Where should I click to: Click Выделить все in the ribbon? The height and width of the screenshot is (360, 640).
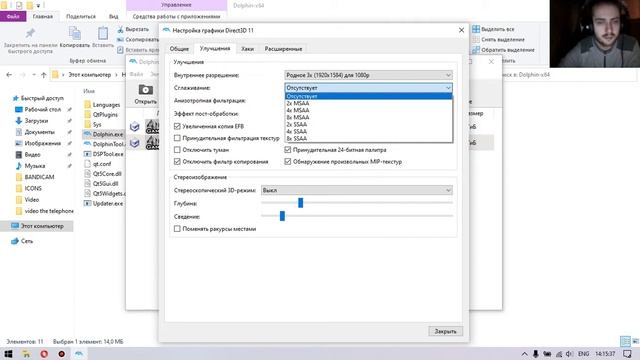(x=493, y=29)
